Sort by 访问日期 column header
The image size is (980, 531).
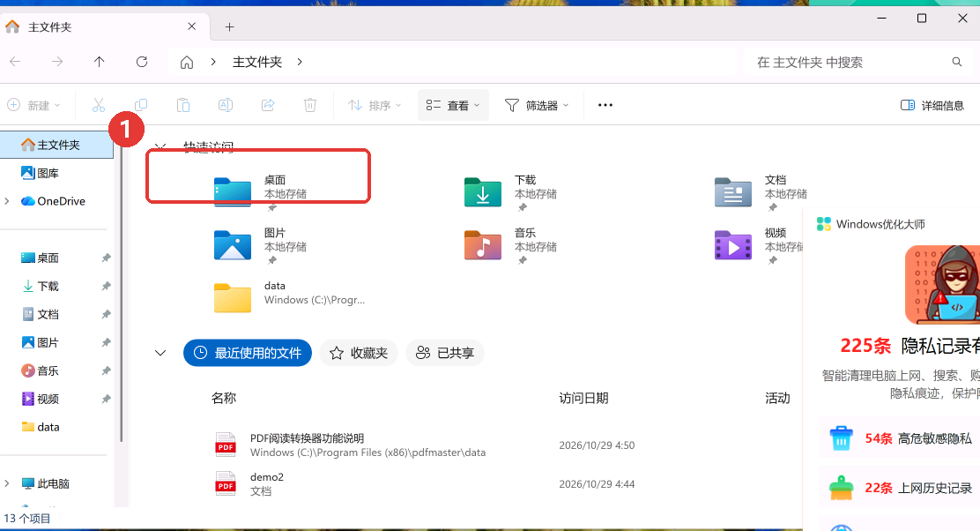point(583,398)
